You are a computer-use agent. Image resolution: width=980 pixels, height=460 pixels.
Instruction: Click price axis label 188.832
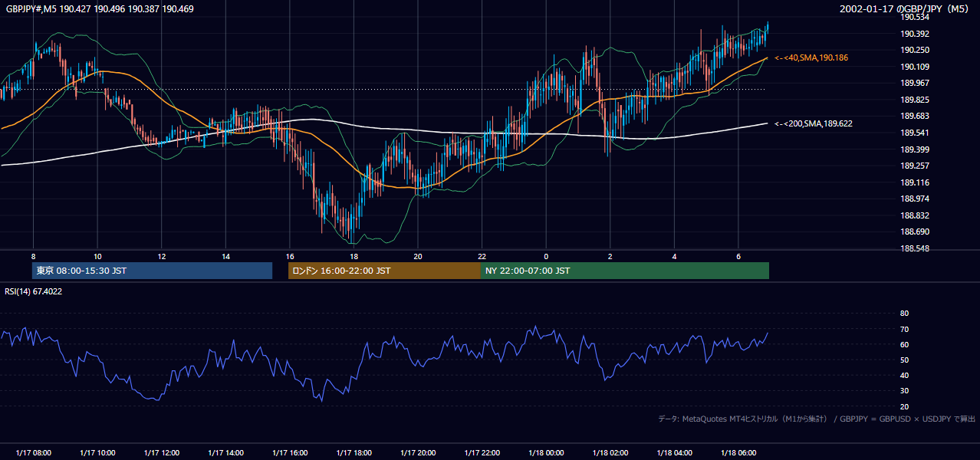click(914, 215)
